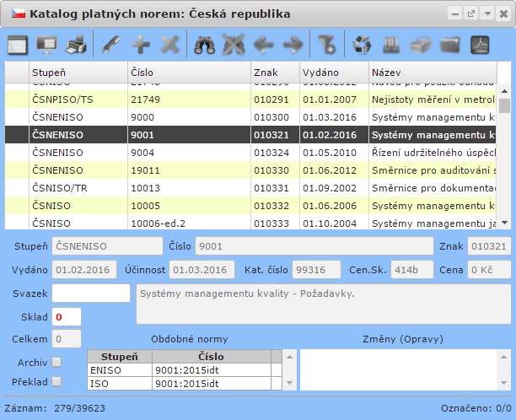Click the PDF document icon
516x420 pixels.
(480, 45)
